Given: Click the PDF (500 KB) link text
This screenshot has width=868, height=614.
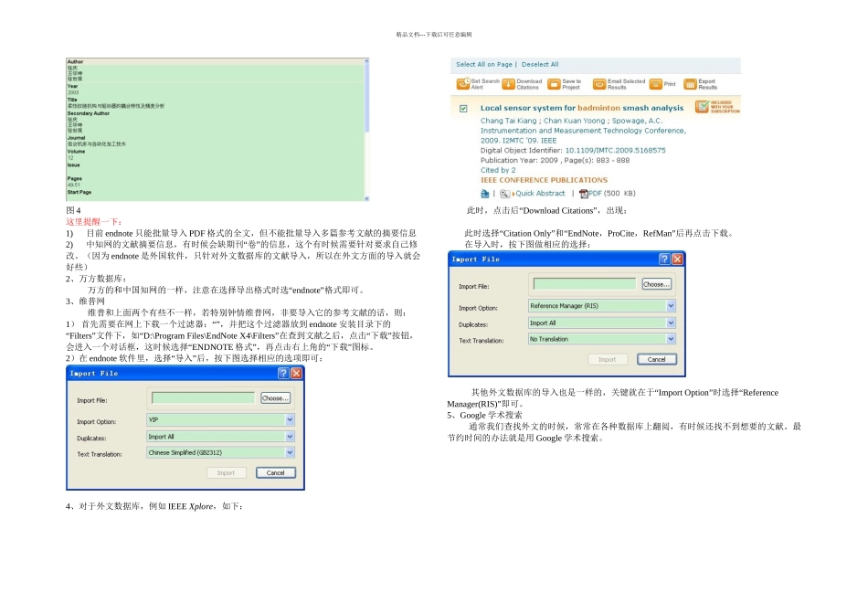Looking at the screenshot, I should [611, 194].
